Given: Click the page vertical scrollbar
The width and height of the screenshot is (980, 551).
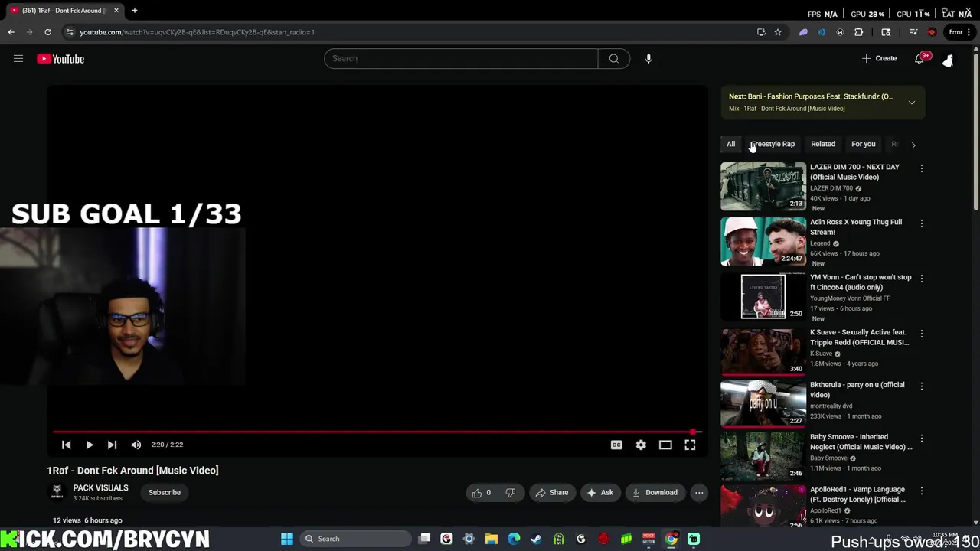Looking at the screenshot, I should 975,130.
